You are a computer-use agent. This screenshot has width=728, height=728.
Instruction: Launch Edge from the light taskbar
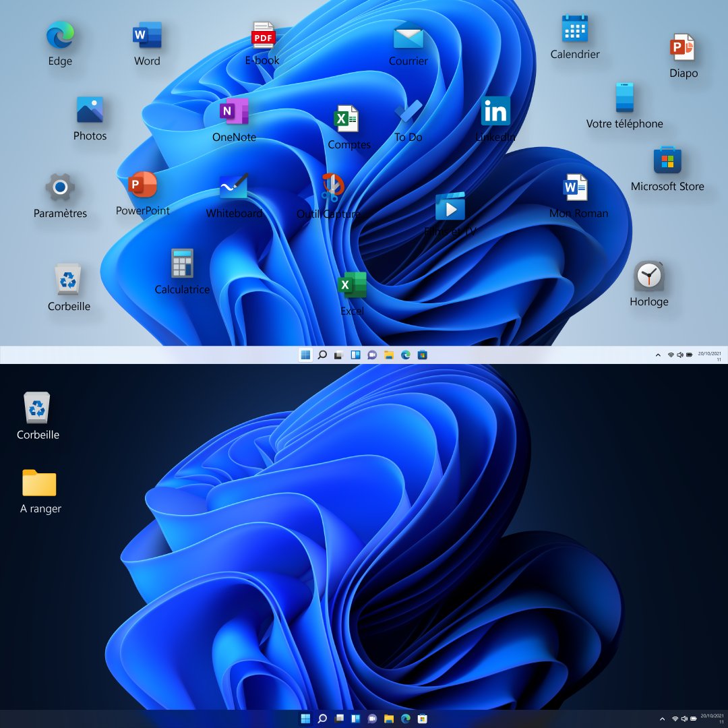(x=405, y=355)
